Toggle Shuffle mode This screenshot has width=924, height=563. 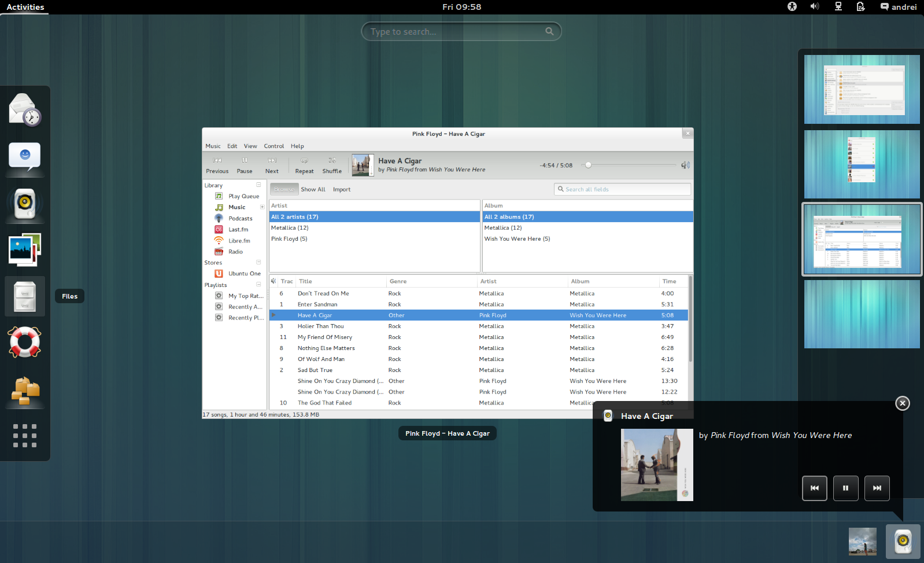(x=332, y=165)
